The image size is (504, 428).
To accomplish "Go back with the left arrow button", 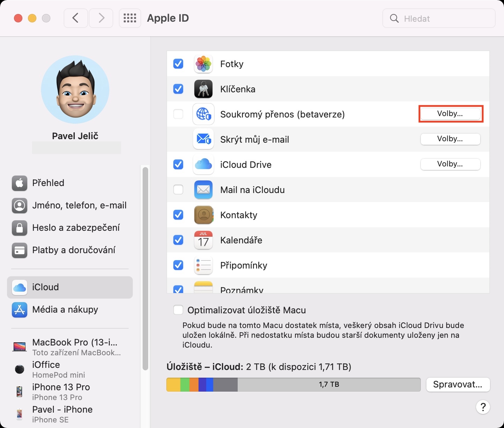I will pyautogui.click(x=75, y=18).
